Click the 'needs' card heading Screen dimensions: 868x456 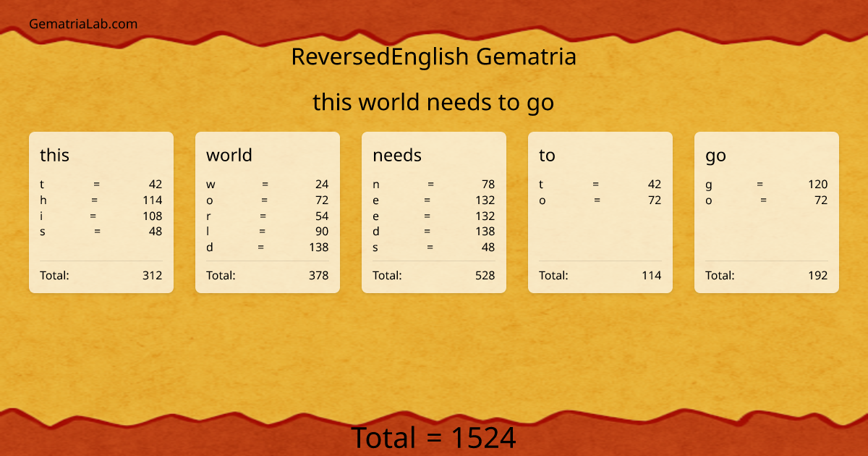coord(397,155)
